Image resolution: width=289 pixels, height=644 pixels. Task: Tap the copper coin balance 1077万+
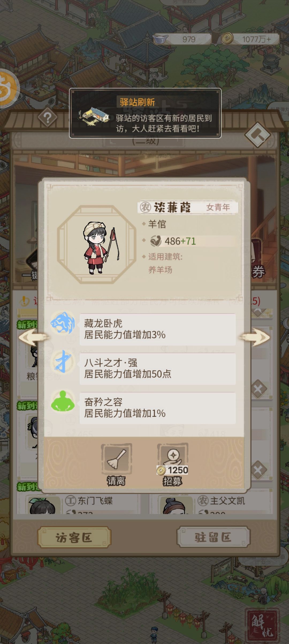[250, 39]
